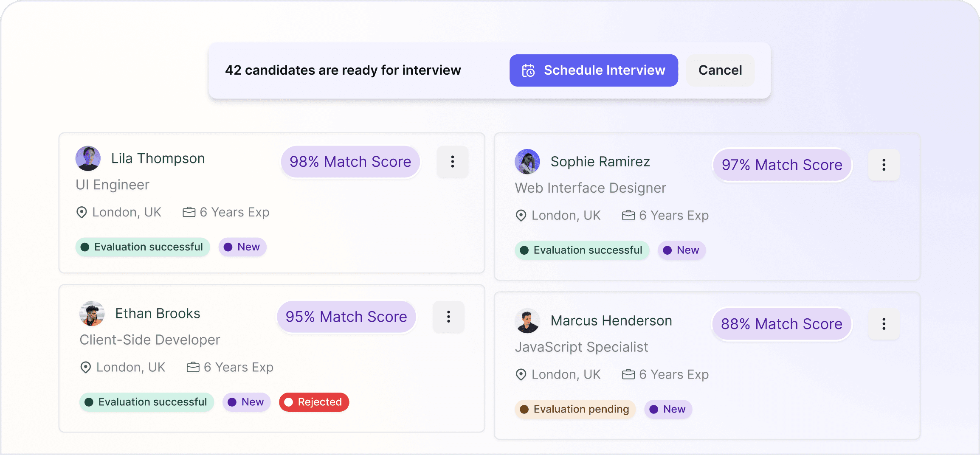Open the Ethan Brooks candidate name
The image size is (980, 455).
(x=158, y=314)
